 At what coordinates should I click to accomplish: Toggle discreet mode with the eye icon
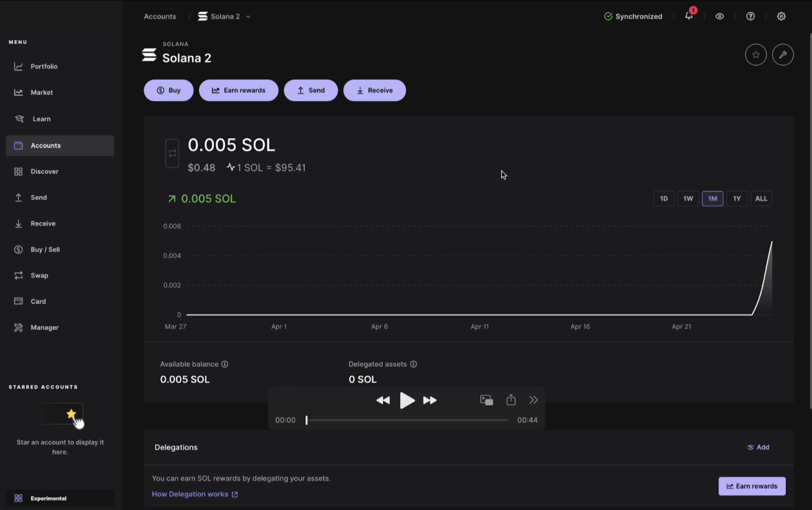[720, 16]
